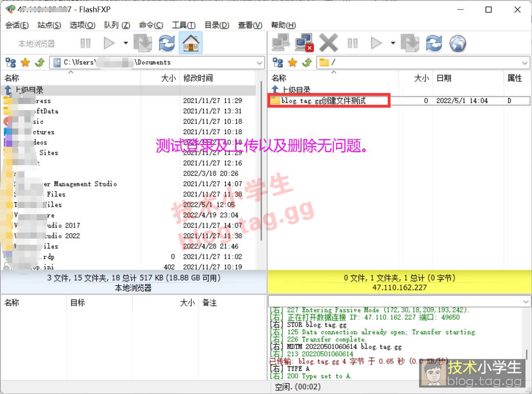Image resolution: width=532 pixels, height=394 pixels.
Task: Toggle the remote folder tree view icon
Action: pyautogui.click(x=278, y=62)
